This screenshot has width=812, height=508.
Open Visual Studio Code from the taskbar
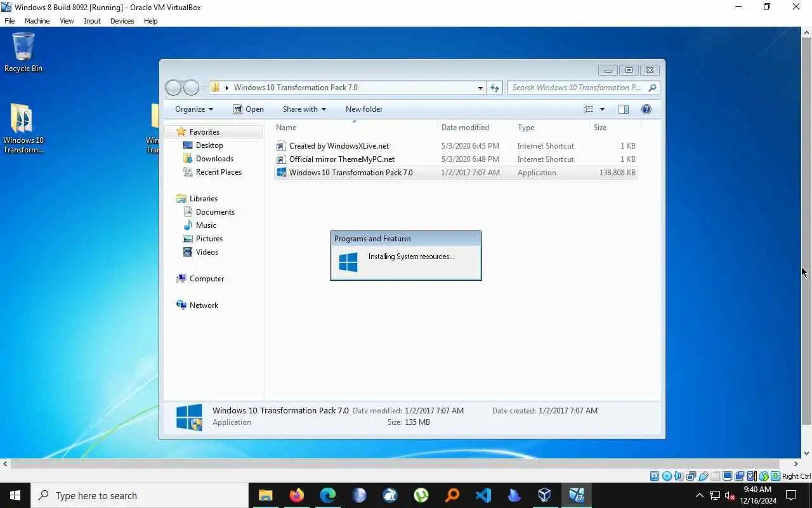tap(483, 495)
